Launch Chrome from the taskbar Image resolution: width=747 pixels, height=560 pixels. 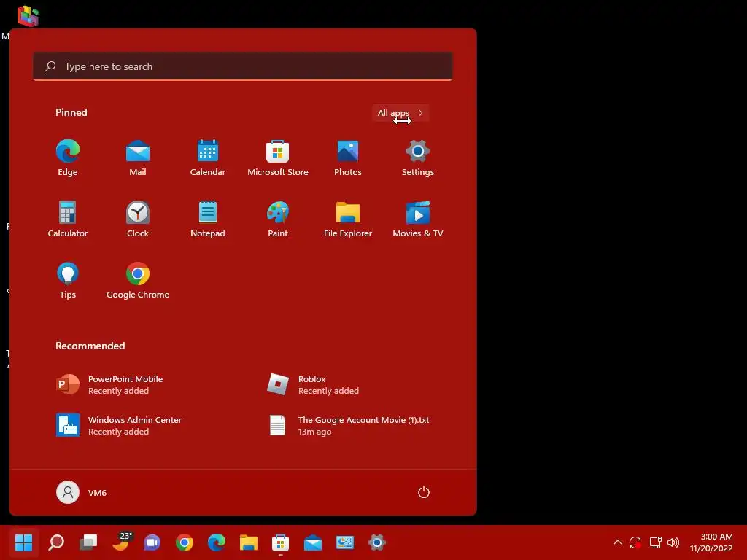(x=185, y=542)
